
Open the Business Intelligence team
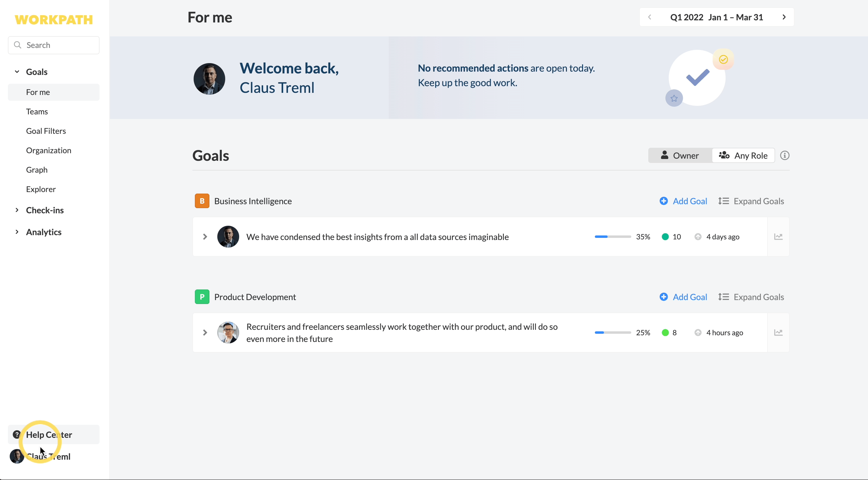253,201
